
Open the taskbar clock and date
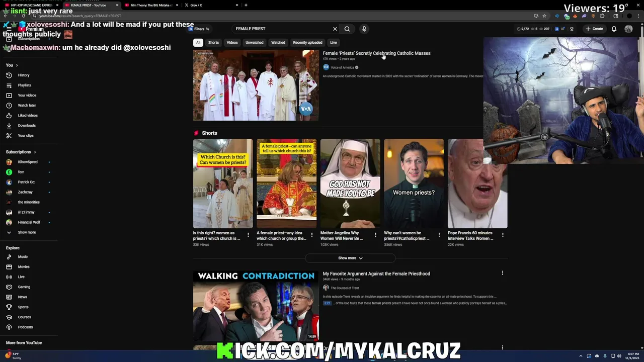[632, 356]
